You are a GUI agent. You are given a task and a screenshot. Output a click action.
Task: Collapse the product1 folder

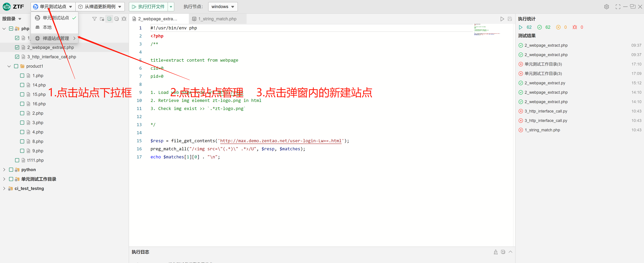[x=9, y=66]
